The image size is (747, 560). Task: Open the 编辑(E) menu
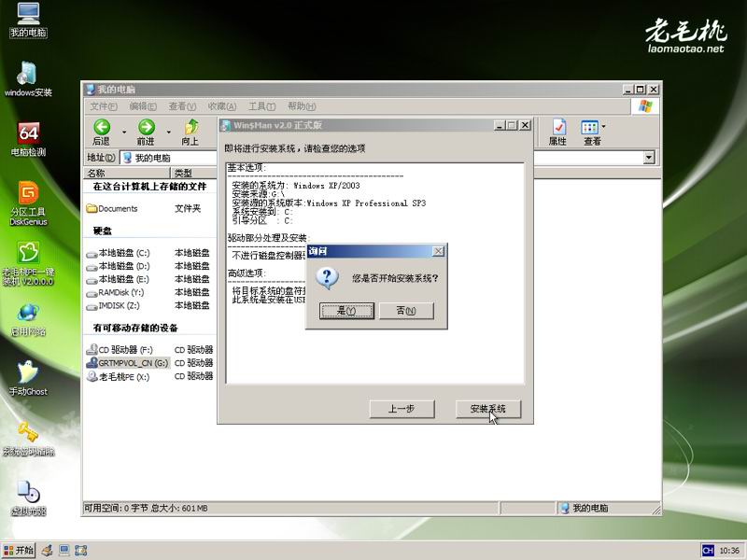point(143,106)
